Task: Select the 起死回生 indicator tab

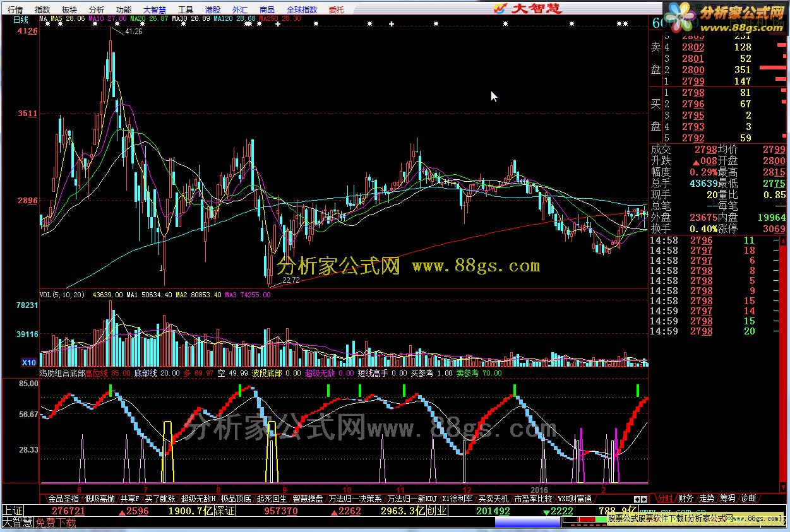Action: 272,499
